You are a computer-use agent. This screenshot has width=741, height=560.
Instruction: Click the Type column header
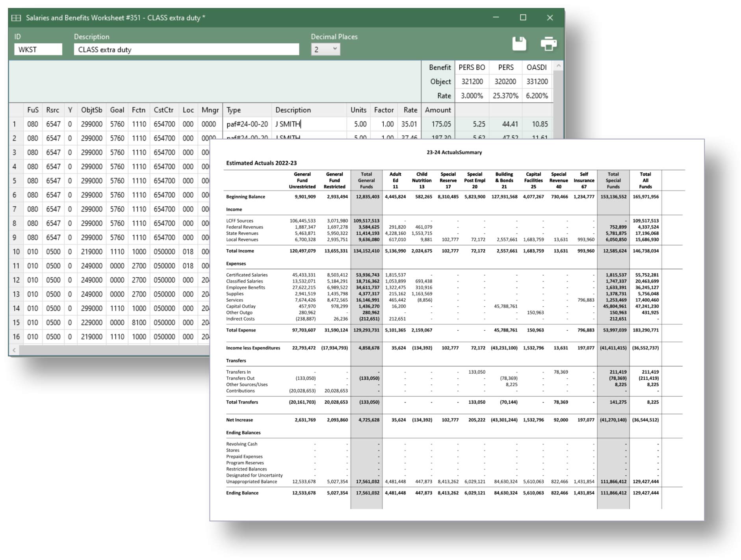point(247,110)
